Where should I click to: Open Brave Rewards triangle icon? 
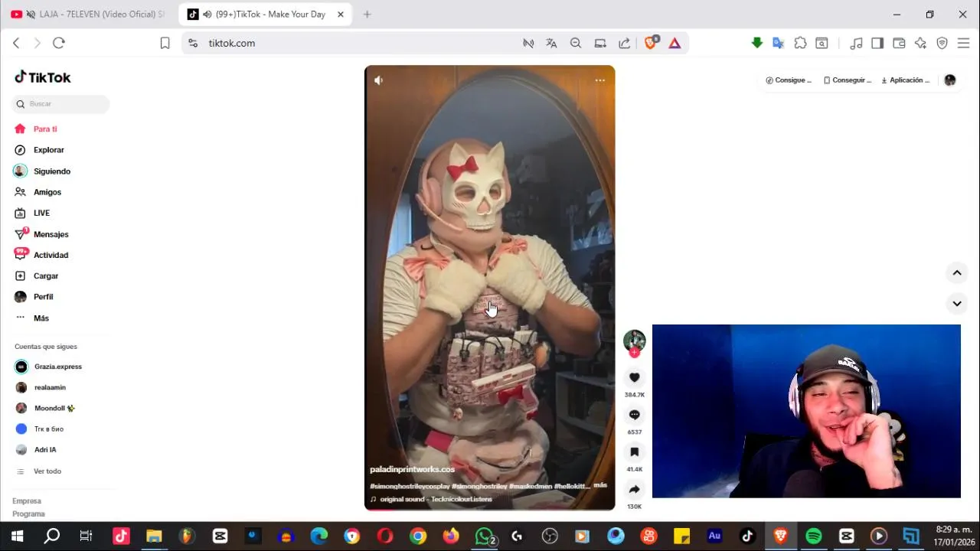click(x=675, y=43)
